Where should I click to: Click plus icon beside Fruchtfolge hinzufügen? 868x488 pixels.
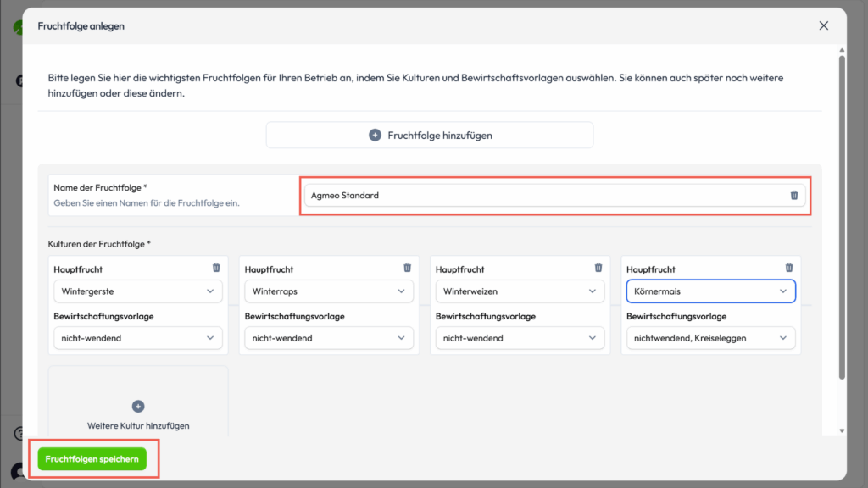tap(375, 136)
